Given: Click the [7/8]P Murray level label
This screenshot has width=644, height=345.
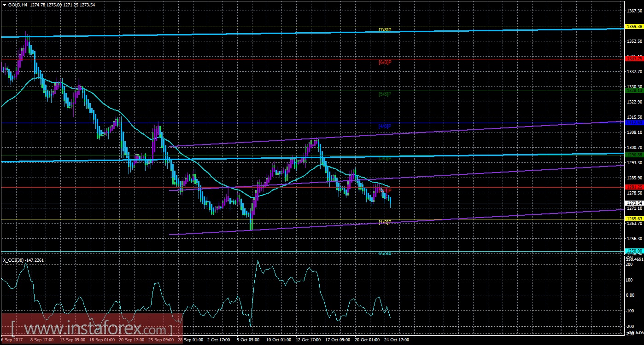Looking at the screenshot, I should click(385, 30).
